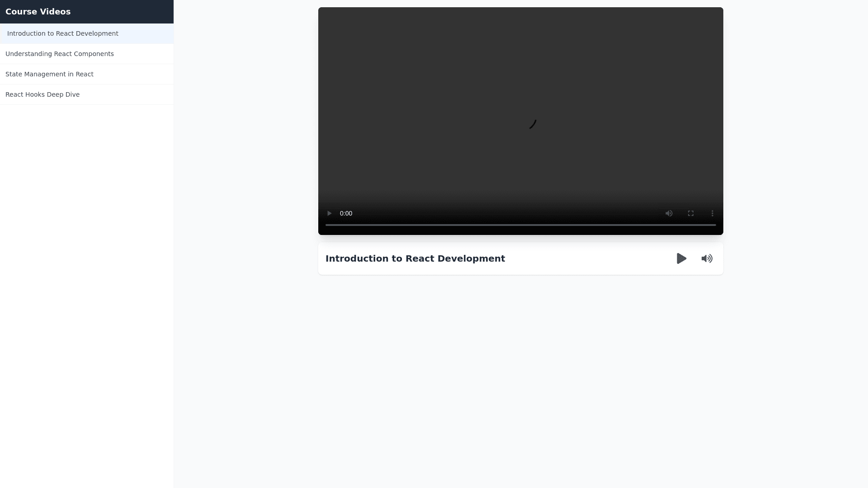Open the Understanding React Components lesson
This screenshot has width=868, height=488.
tap(60, 54)
